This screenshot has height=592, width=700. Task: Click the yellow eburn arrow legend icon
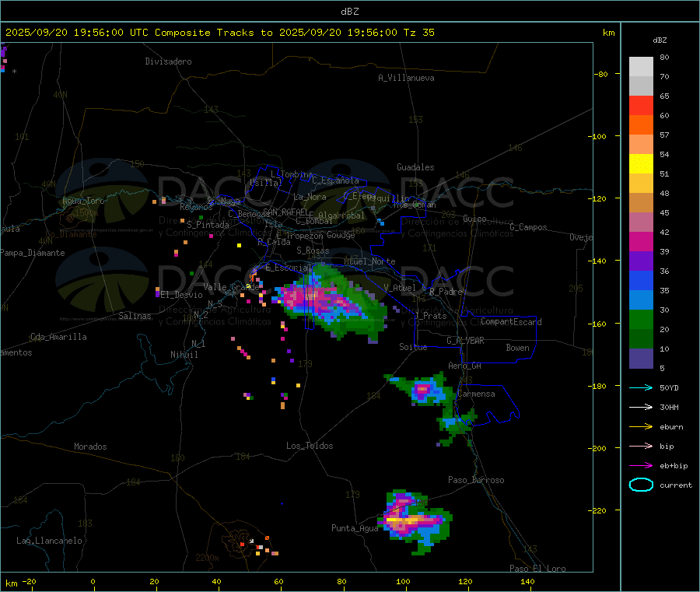tap(641, 427)
